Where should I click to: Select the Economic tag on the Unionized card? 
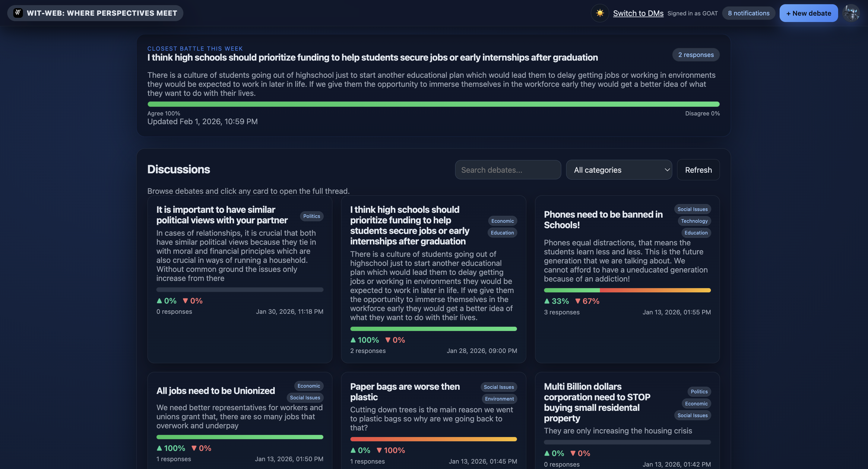308,386
